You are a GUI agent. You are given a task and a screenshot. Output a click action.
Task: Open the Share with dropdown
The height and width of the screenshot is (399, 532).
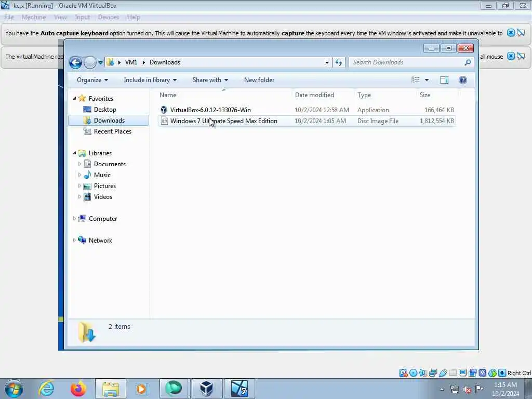[210, 80]
